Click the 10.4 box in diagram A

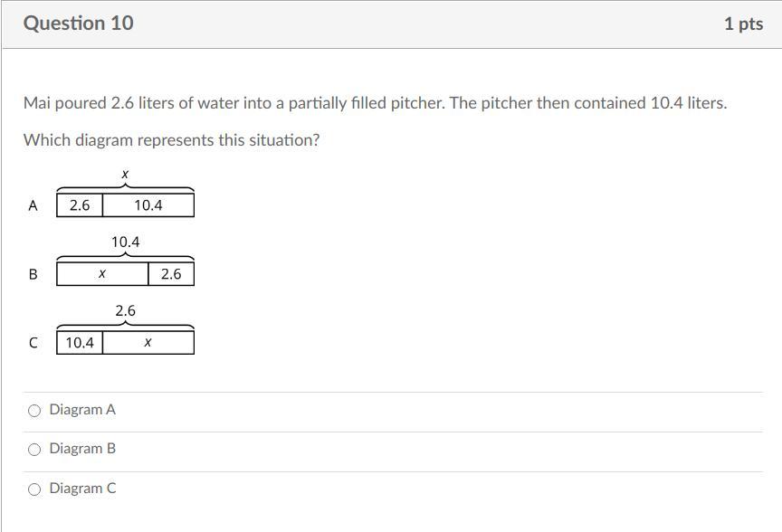[x=148, y=205]
